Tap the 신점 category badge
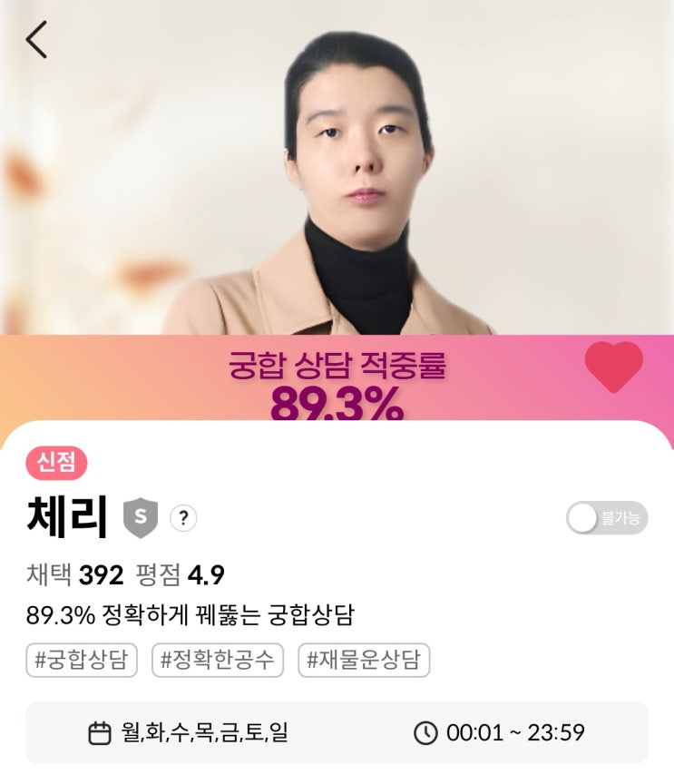The width and height of the screenshot is (674, 784). point(56,463)
